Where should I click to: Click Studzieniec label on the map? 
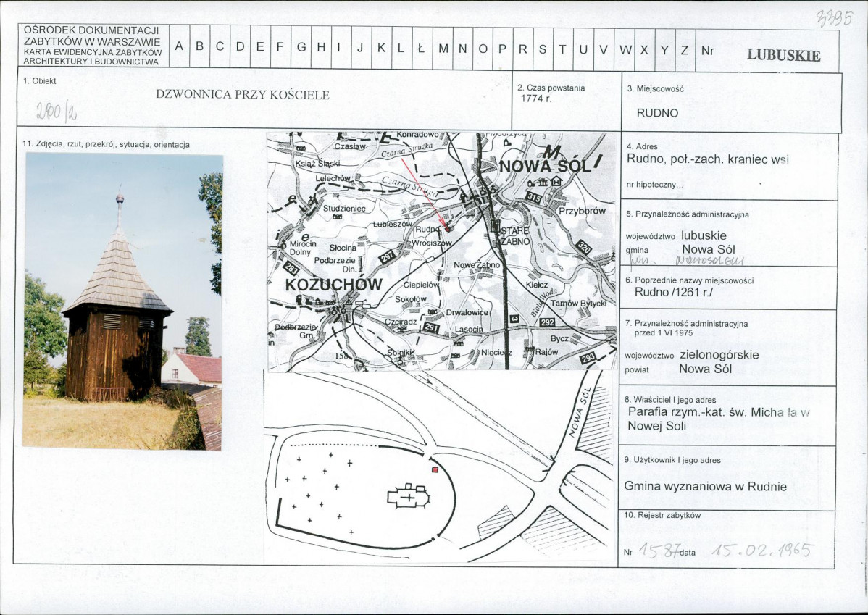[x=344, y=209]
